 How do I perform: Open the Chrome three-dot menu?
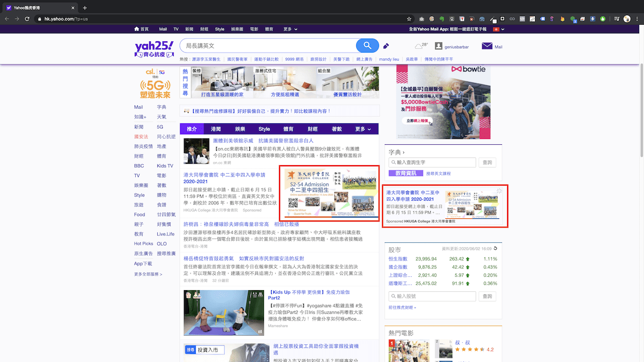(x=637, y=19)
